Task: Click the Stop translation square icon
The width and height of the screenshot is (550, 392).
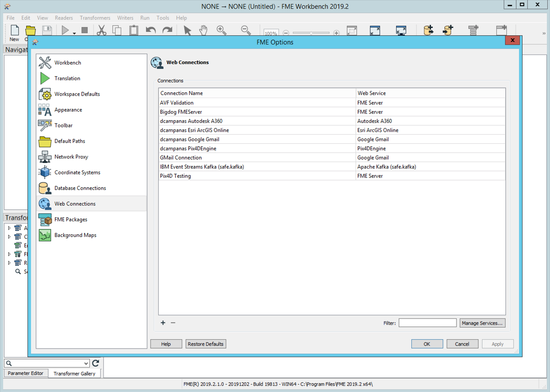Action: coord(85,30)
